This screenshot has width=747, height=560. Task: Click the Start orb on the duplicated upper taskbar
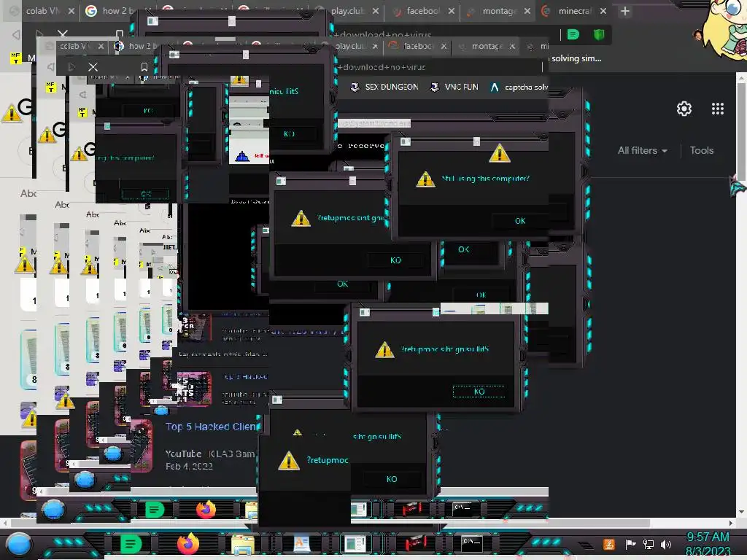[x=53, y=510]
